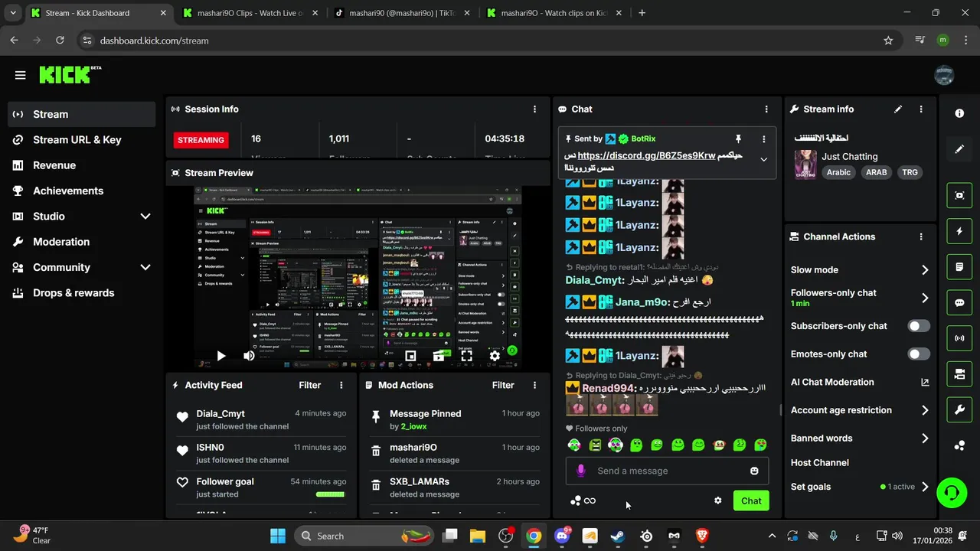Click the Arabic tag chip
The image size is (980, 551).
[838, 173]
